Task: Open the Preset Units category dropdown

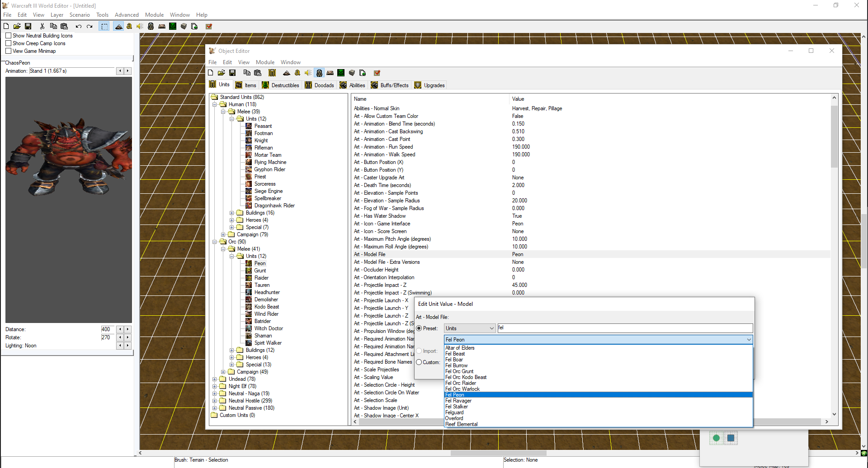Action: [x=469, y=328]
